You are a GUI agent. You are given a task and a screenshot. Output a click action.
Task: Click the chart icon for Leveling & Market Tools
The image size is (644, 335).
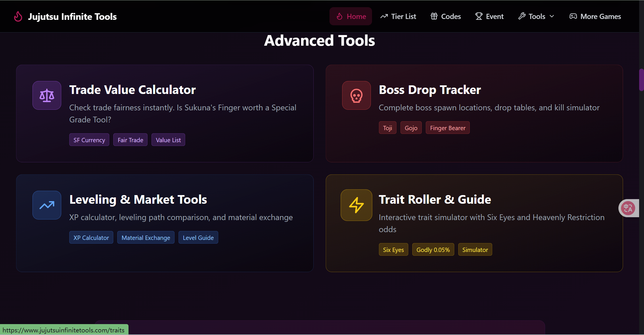tap(47, 205)
